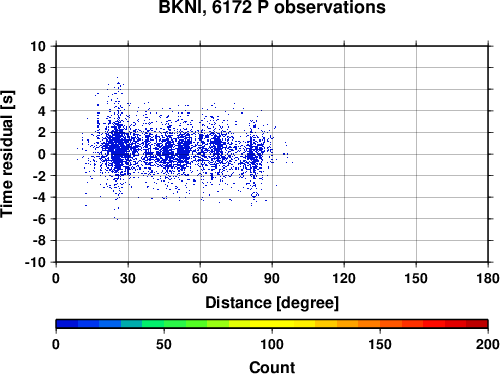Click the dark red end of the colorbar

477,324
